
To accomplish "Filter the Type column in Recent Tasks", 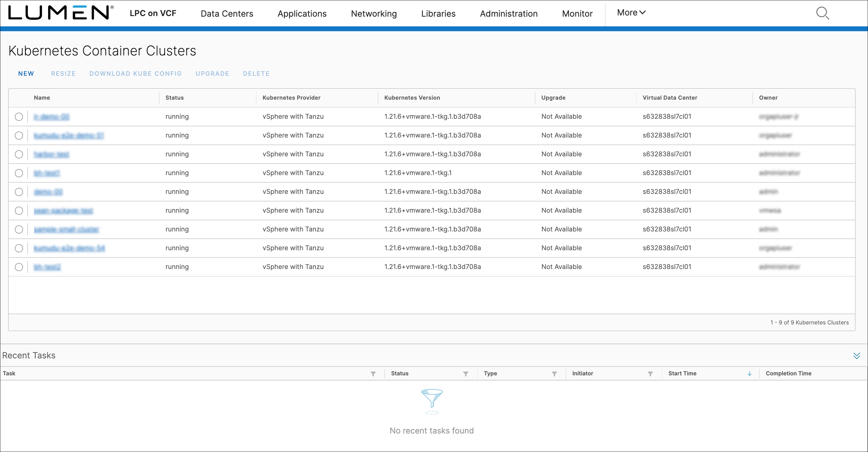I will (x=554, y=374).
